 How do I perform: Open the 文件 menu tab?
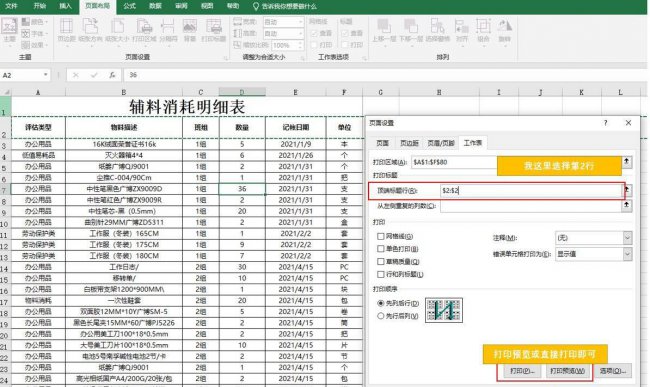11,6
